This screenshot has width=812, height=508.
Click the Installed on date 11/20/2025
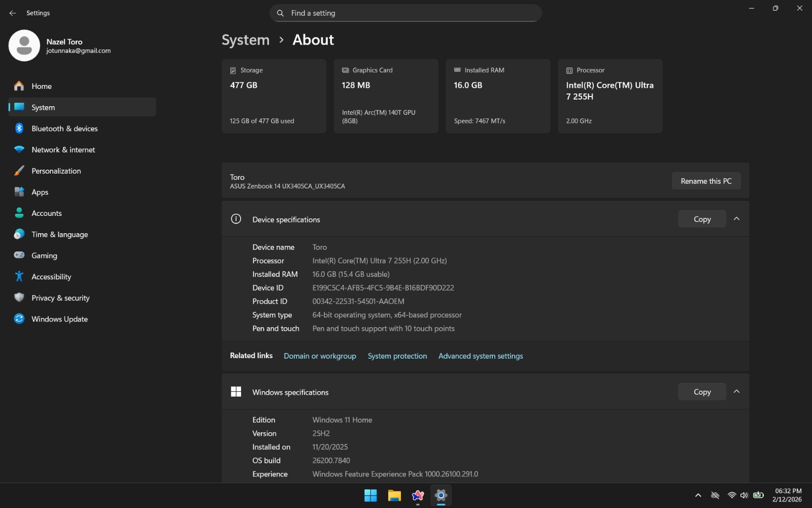pos(330,447)
